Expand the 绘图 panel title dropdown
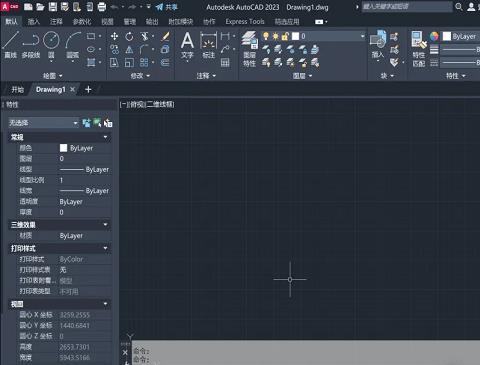480x365 pixels. [x=53, y=76]
